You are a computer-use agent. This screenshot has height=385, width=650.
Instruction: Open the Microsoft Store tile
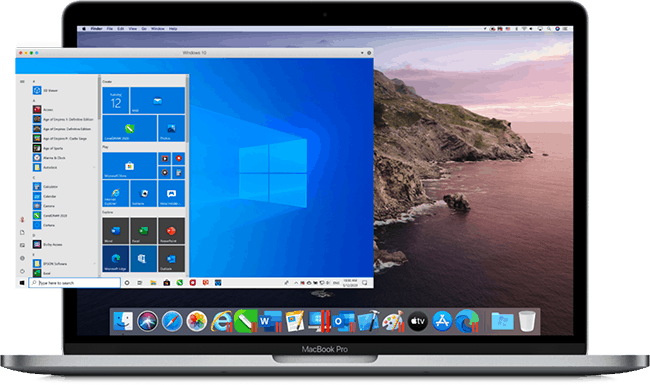click(x=130, y=166)
